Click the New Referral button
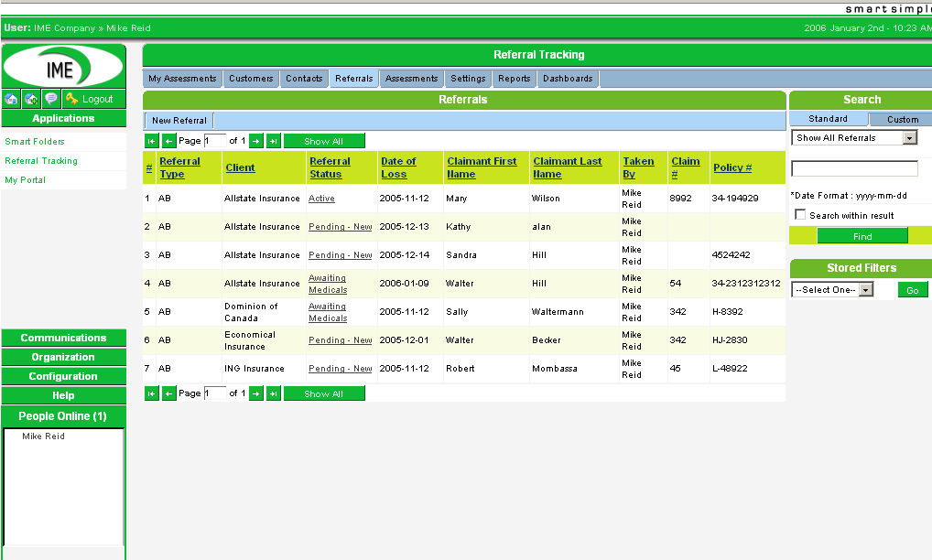This screenshot has width=932, height=560. pyautogui.click(x=179, y=121)
